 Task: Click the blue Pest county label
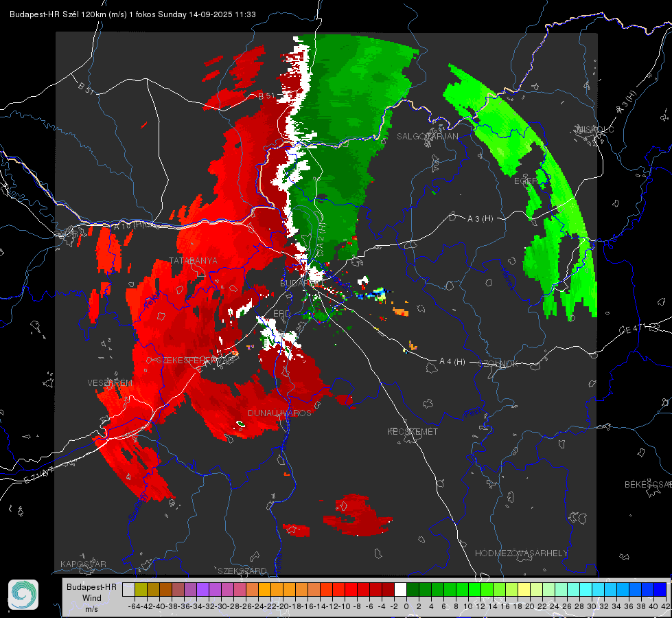click(472, 413)
